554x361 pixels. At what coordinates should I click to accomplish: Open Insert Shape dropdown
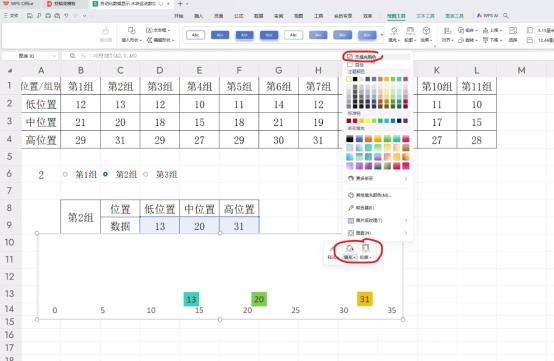click(131, 35)
